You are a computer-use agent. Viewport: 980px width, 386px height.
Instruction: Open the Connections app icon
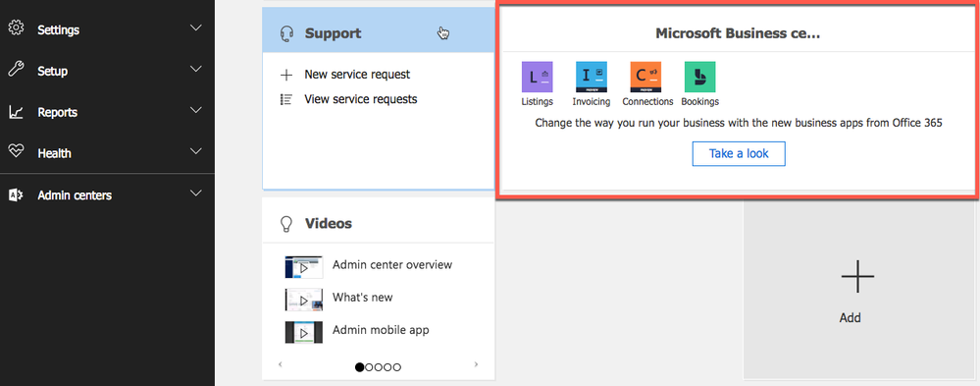(x=645, y=77)
